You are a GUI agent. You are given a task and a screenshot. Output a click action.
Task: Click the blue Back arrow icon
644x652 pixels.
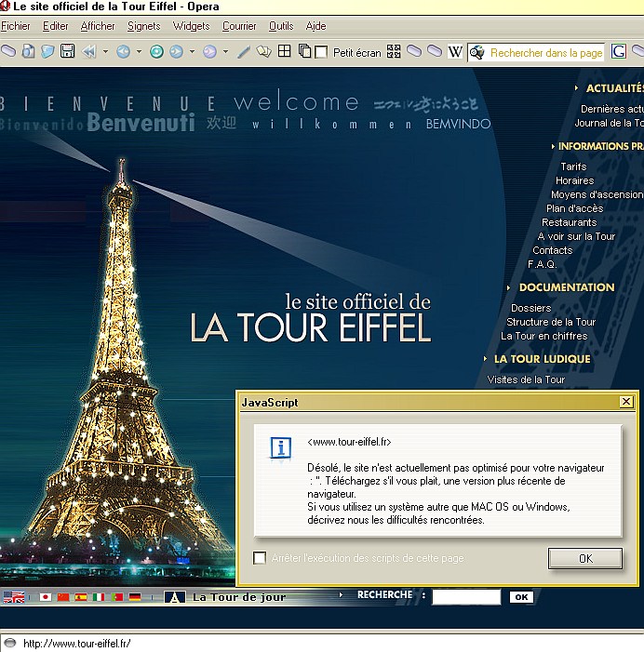[x=123, y=51]
